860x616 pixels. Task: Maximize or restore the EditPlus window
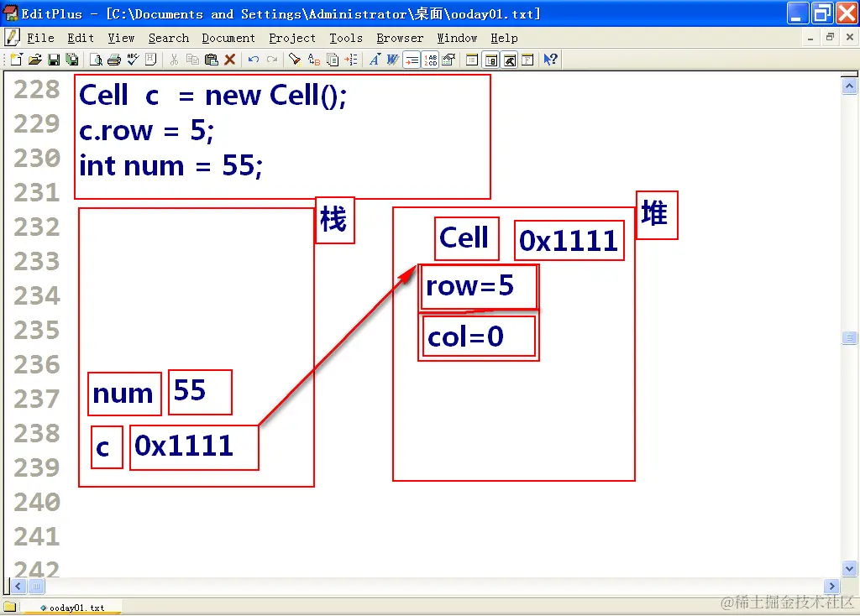coord(822,13)
